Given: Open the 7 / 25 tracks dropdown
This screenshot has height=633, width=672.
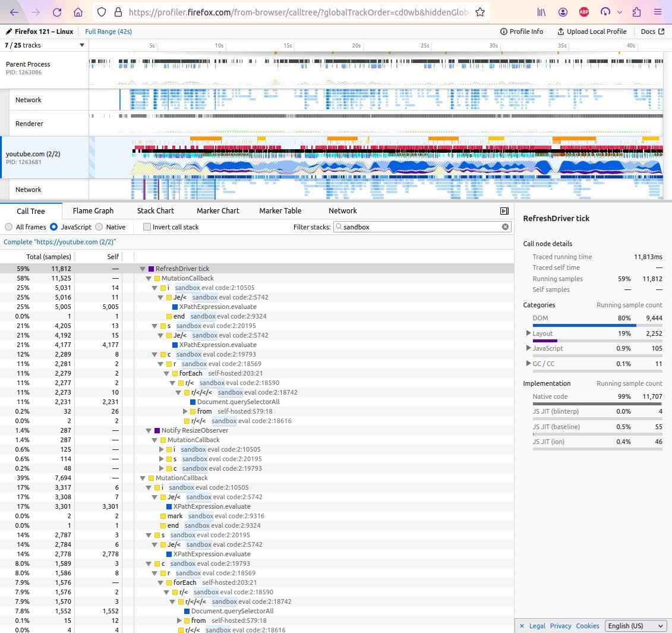Looking at the screenshot, I should [45, 45].
